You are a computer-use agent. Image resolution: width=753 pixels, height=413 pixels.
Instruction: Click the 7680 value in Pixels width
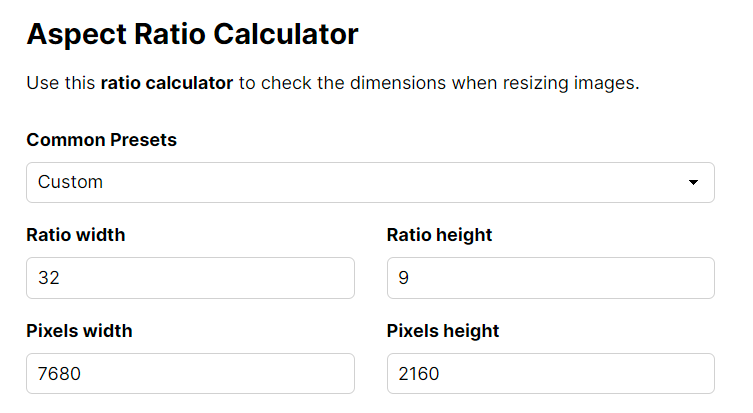click(x=58, y=374)
